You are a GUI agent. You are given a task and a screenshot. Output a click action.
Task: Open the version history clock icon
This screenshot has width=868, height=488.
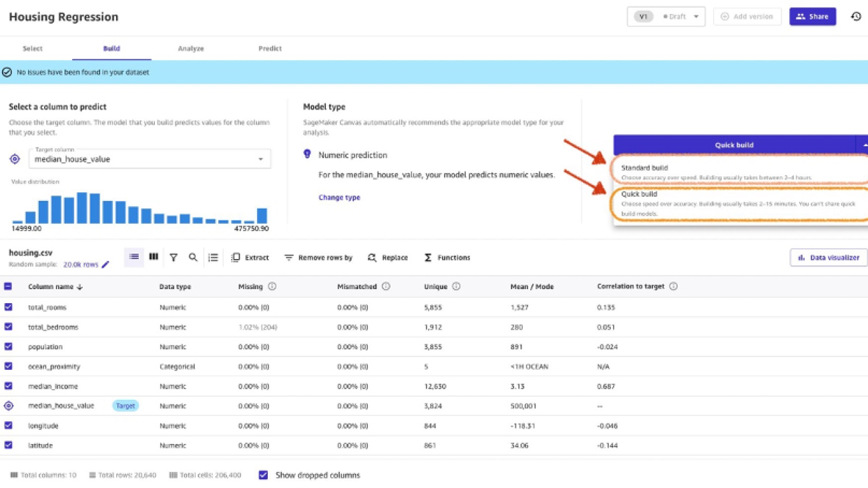856,17
